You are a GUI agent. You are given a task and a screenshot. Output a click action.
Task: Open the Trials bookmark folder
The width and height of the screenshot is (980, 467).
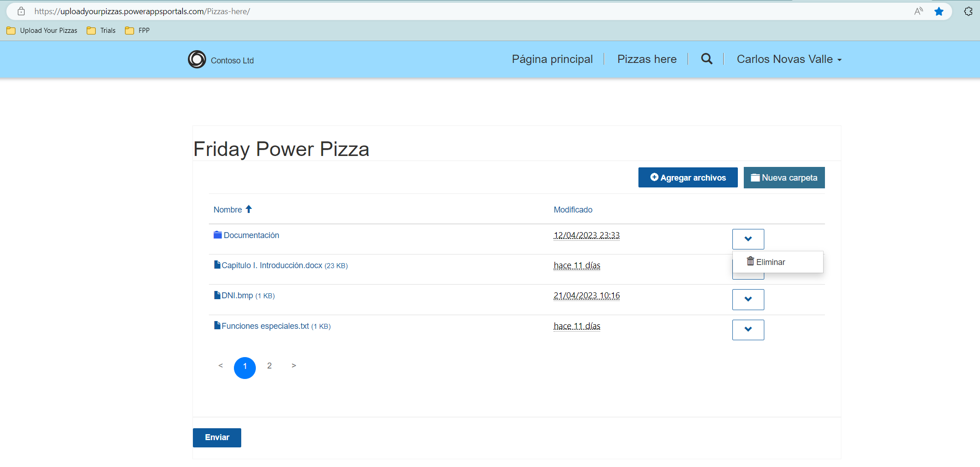(x=101, y=31)
